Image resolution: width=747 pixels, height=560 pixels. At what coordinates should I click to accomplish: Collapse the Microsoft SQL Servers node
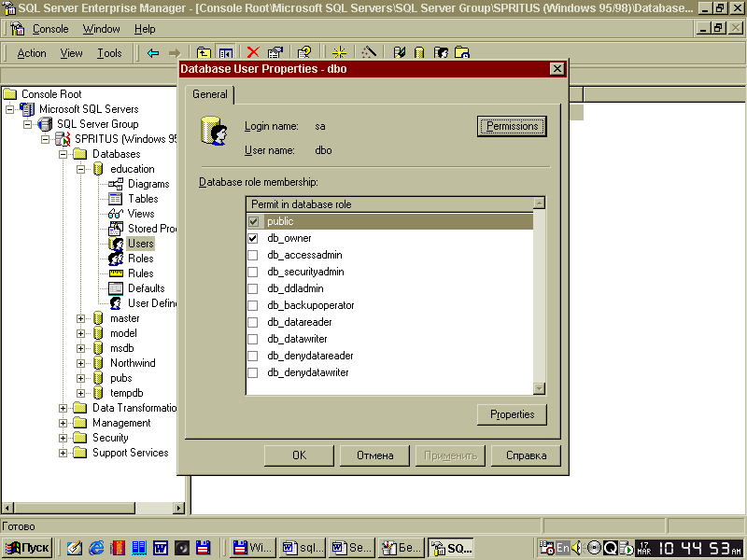click(x=9, y=109)
